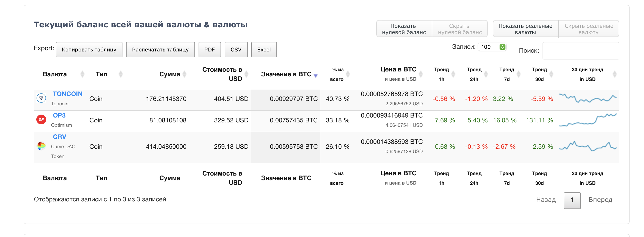The height and width of the screenshot is (237, 644).
Task: Click 16.05 % 7d trend value
Action: coord(504,120)
